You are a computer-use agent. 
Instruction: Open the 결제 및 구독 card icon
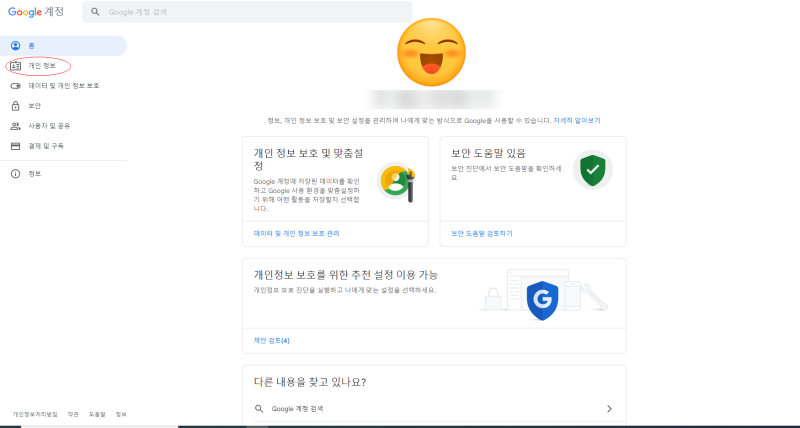pyautogui.click(x=16, y=146)
